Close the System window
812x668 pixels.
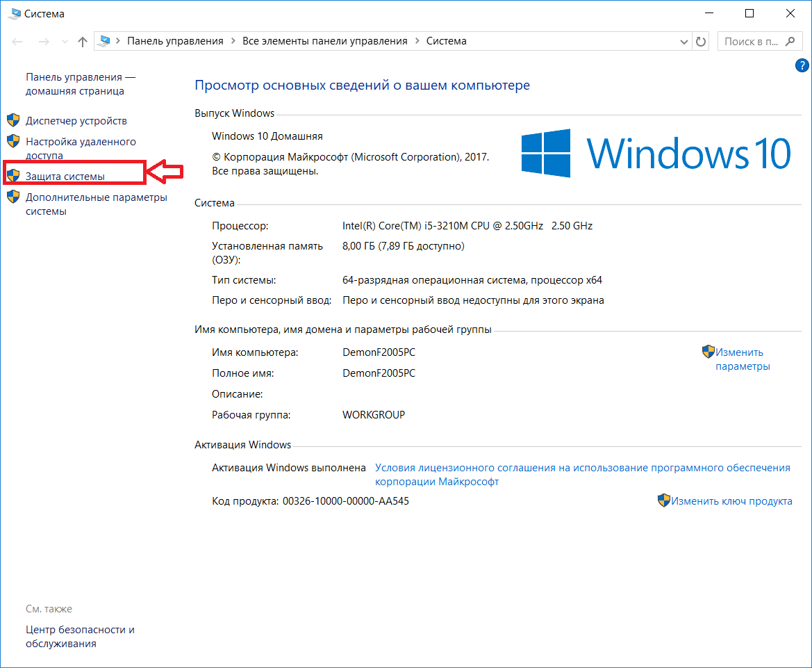click(790, 13)
